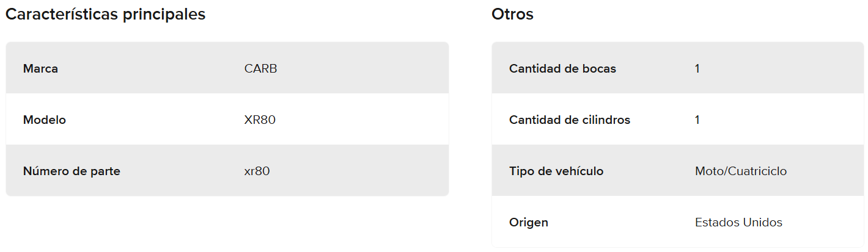The width and height of the screenshot is (868, 252).
Task: Select the Cantidad de bocas label
Action: [x=562, y=69]
